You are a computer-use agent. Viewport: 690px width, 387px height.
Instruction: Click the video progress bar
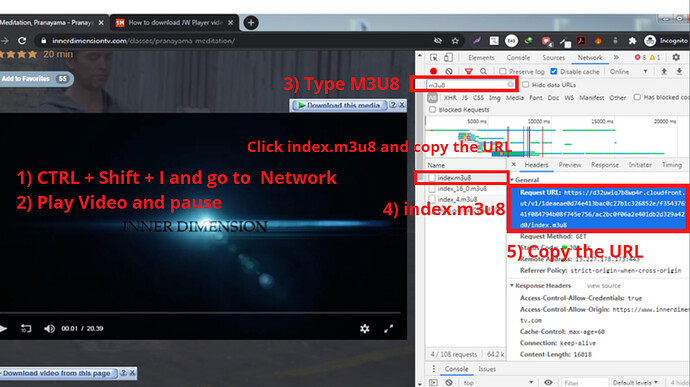200,313
